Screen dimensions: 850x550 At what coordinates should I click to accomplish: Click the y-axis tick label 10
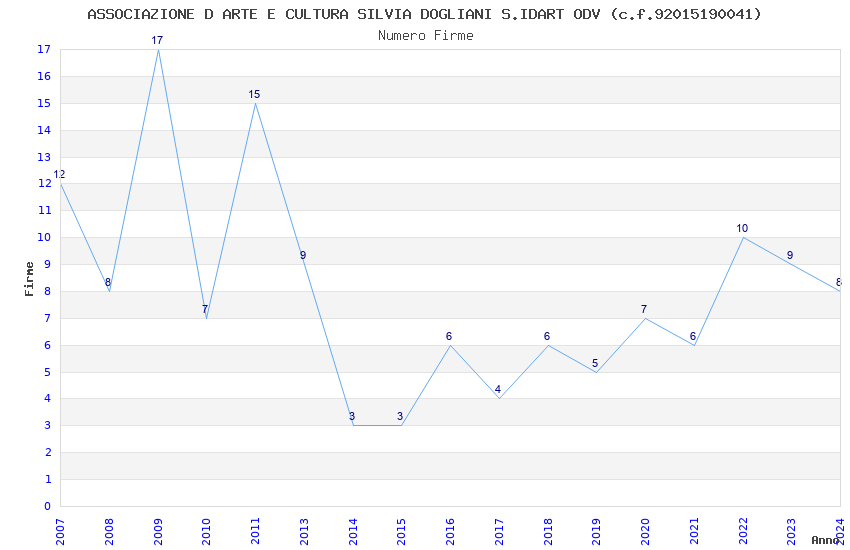44,237
